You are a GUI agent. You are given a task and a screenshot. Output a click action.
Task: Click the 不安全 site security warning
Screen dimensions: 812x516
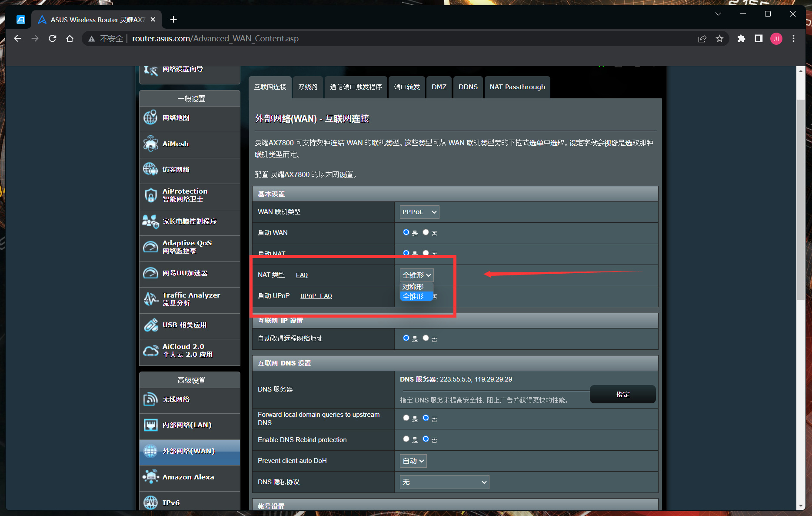(x=106, y=38)
